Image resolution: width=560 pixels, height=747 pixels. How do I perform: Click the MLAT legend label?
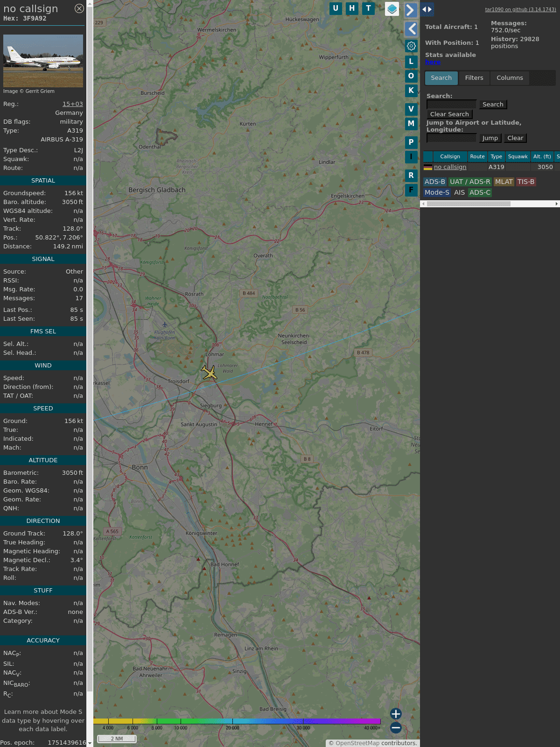(x=504, y=182)
